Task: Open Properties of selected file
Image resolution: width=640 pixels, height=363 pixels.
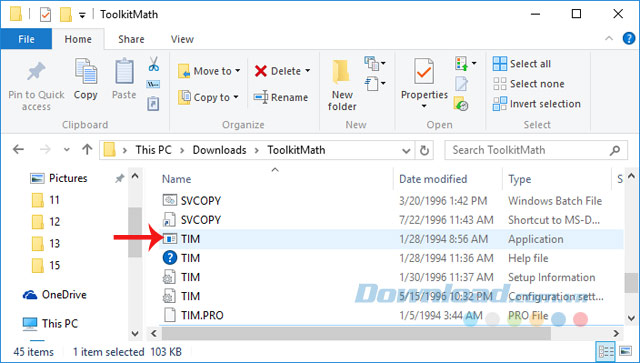Action: tap(424, 79)
